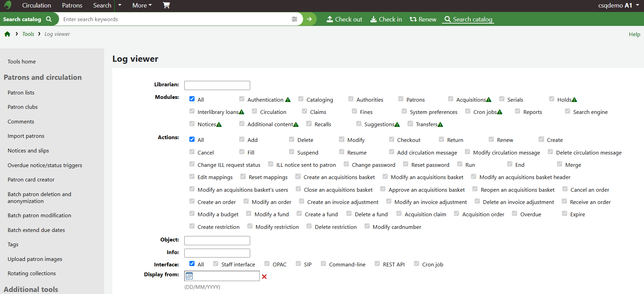644x294 pixels.
Task: Click the warning triangle next to Cron jobs
Action: point(500,112)
